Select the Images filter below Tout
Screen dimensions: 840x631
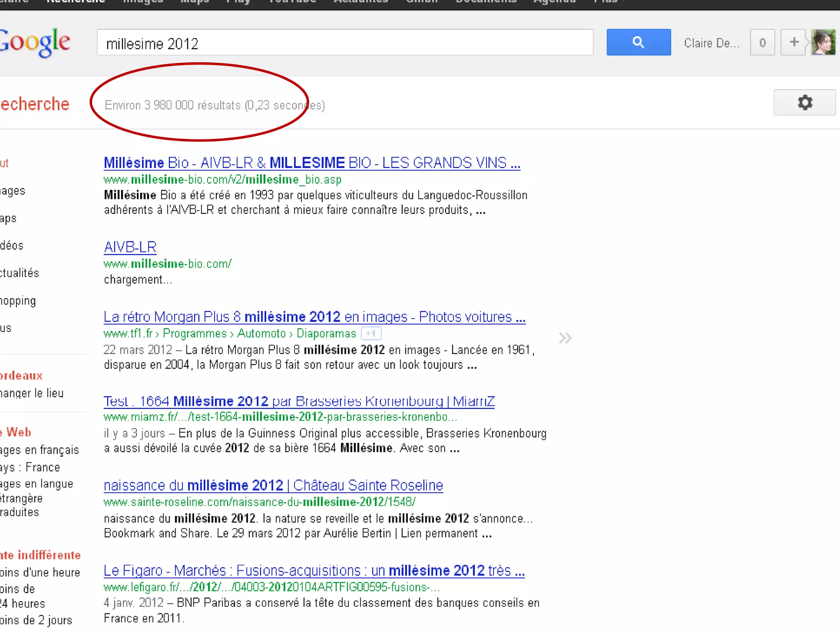(x=13, y=191)
